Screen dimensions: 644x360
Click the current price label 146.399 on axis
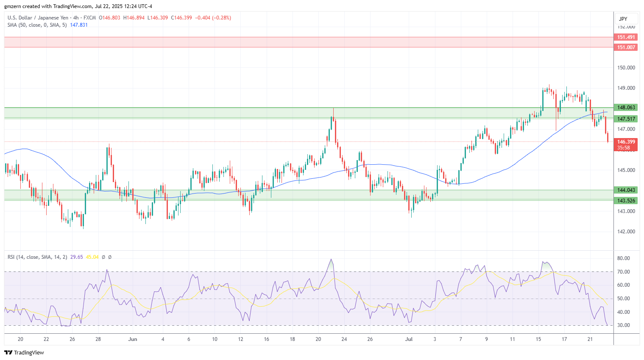(x=626, y=142)
